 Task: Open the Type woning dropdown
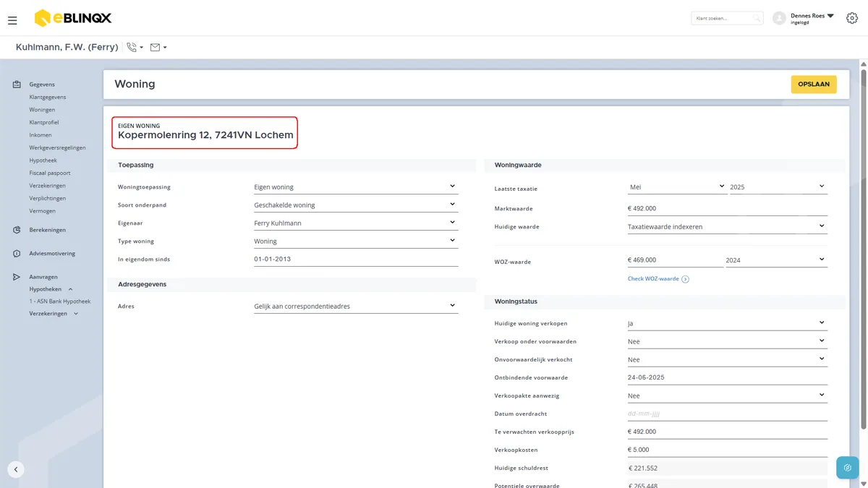coord(356,241)
